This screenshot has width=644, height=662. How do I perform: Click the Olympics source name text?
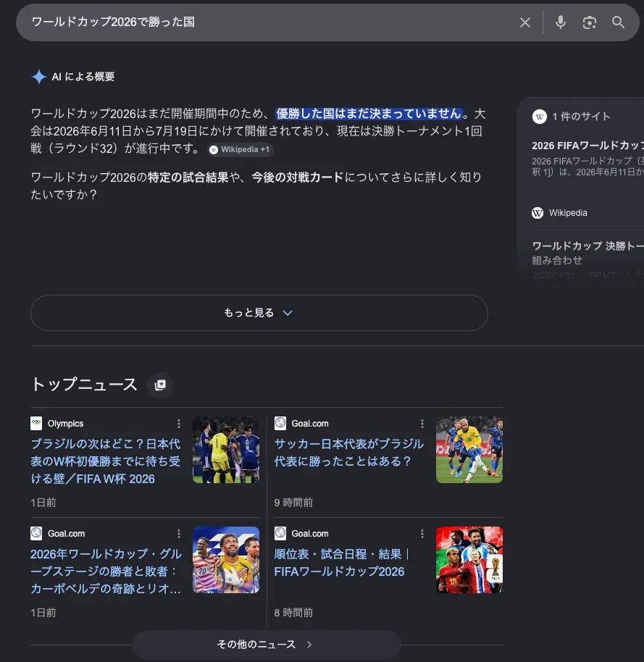pyautogui.click(x=65, y=424)
